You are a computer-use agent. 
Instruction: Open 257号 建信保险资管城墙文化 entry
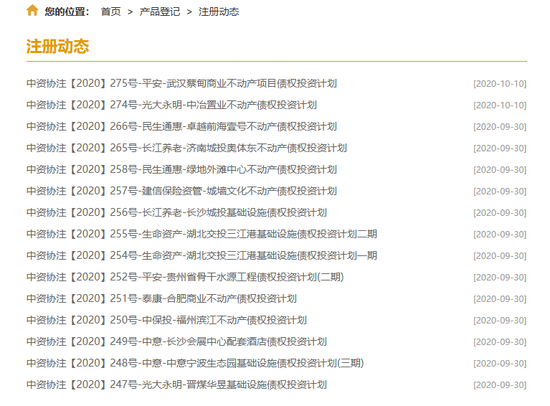pyautogui.click(x=182, y=191)
